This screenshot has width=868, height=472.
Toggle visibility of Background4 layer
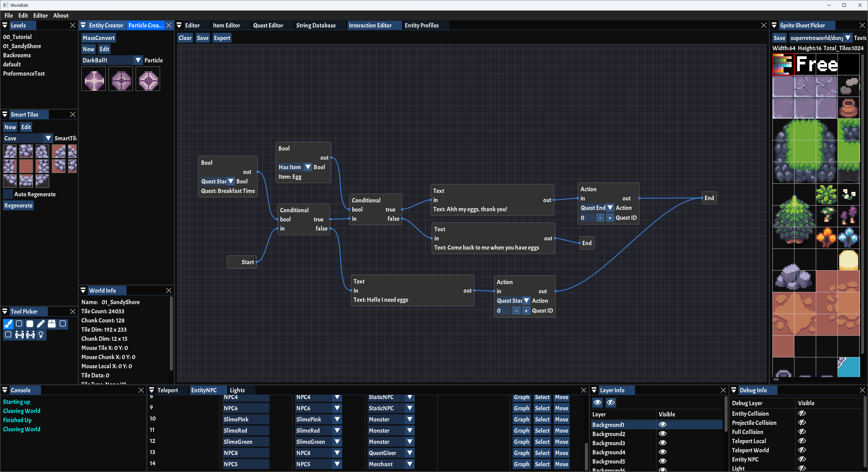click(663, 452)
